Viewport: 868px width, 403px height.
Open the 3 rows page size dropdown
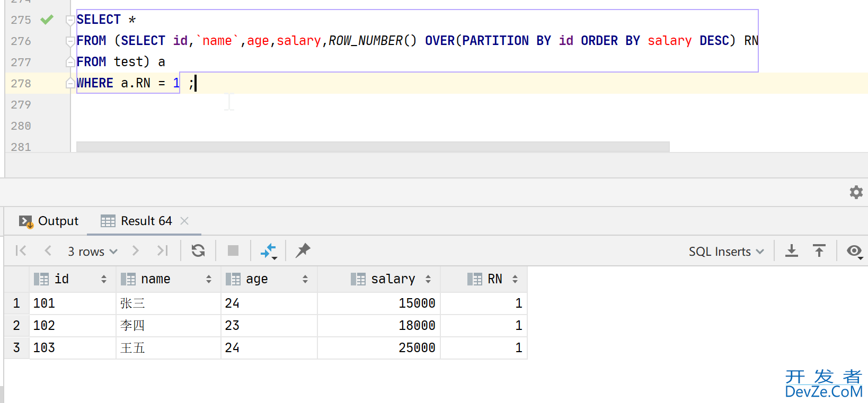coord(92,252)
